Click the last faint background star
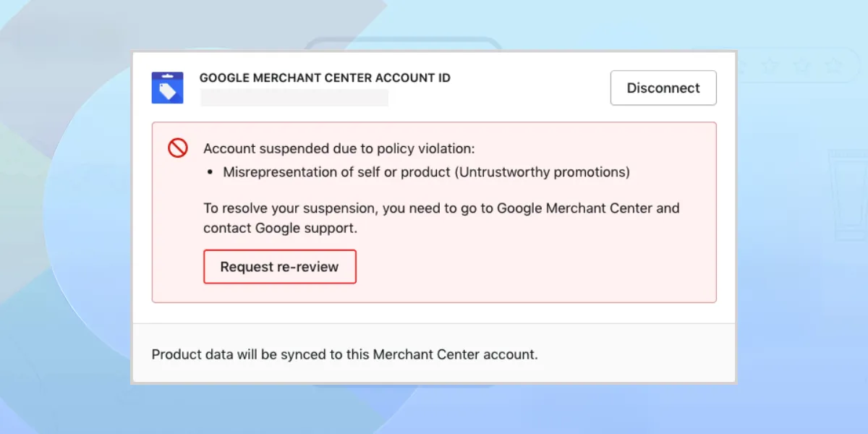The height and width of the screenshot is (434, 868). pos(834,66)
